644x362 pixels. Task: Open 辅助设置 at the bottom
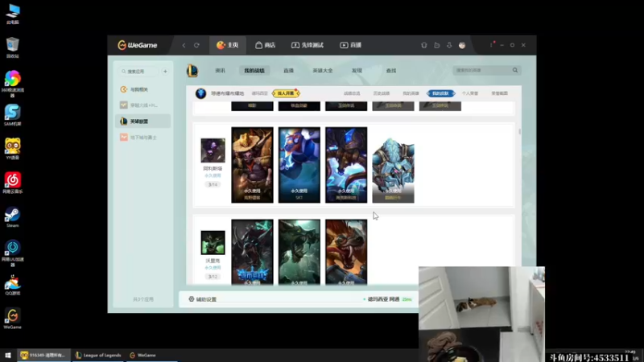click(203, 299)
